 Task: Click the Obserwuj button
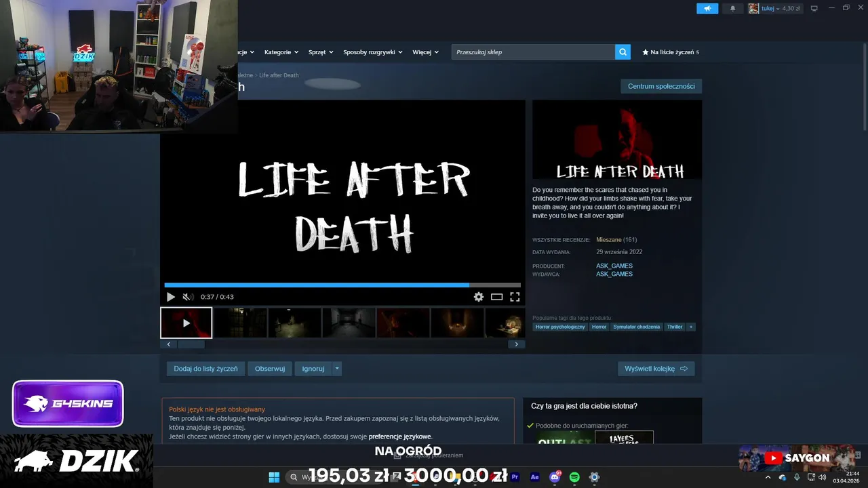click(270, 369)
